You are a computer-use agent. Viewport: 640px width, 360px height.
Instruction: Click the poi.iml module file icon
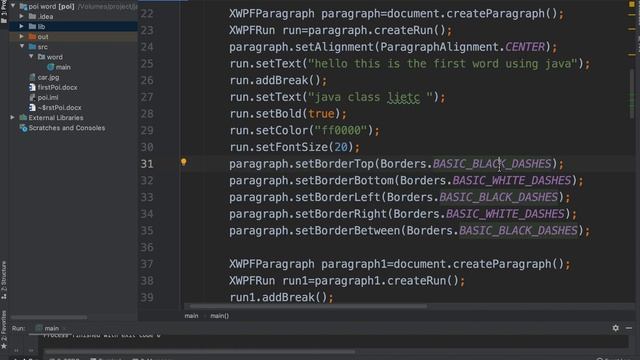(32, 98)
